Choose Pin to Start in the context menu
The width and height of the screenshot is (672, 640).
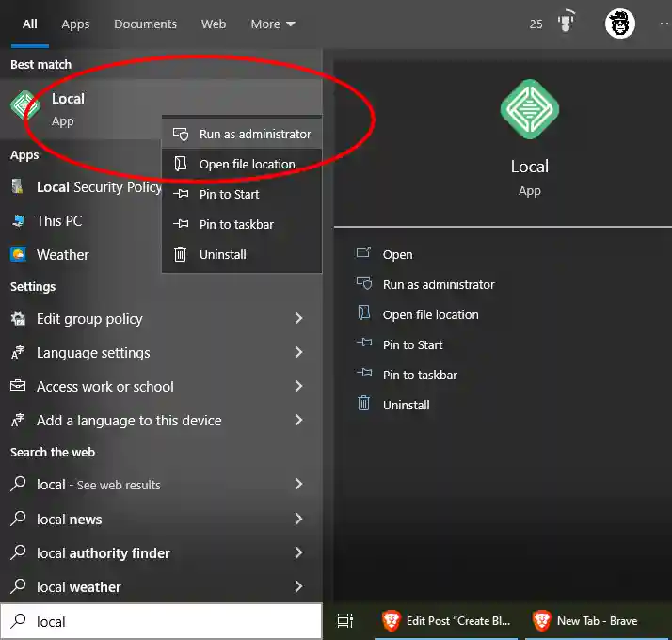coord(242,194)
